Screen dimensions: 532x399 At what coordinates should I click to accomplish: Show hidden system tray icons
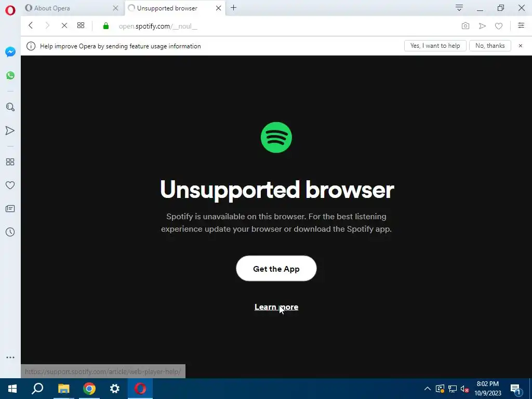tap(428, 389)
